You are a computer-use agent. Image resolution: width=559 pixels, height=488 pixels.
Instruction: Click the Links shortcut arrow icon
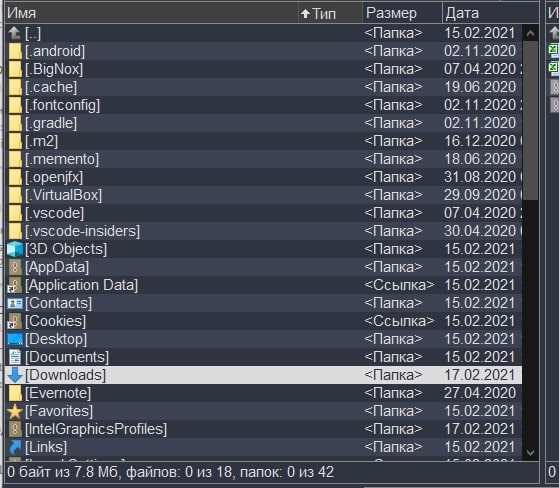[x=15, y=447]
